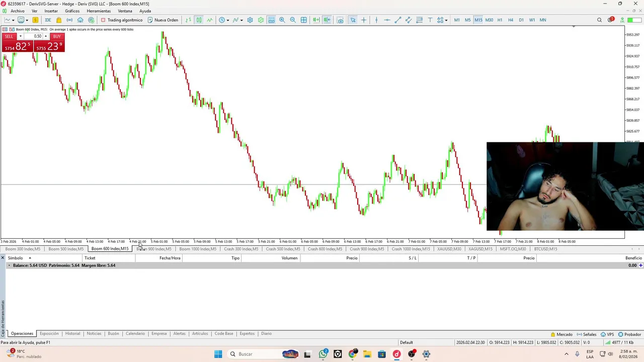Click the Probador button in toolbox footer
The image size is (644, 362).
(x=629, y=334)
